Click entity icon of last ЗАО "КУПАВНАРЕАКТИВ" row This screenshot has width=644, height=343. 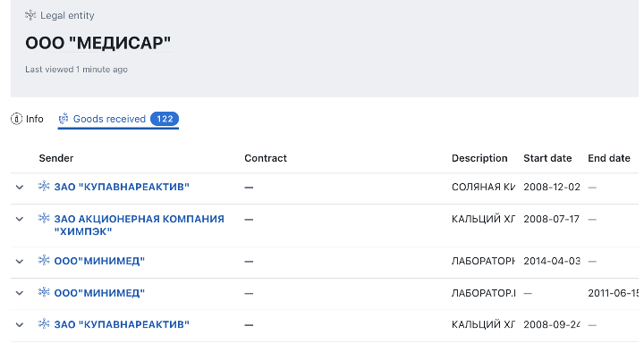[44, 323]
